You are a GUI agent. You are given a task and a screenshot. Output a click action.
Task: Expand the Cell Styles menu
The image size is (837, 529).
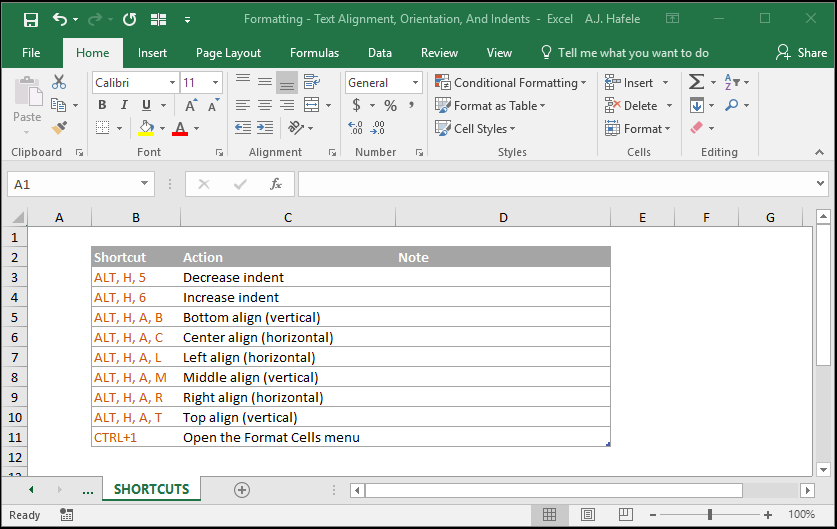tap(475, 129)
